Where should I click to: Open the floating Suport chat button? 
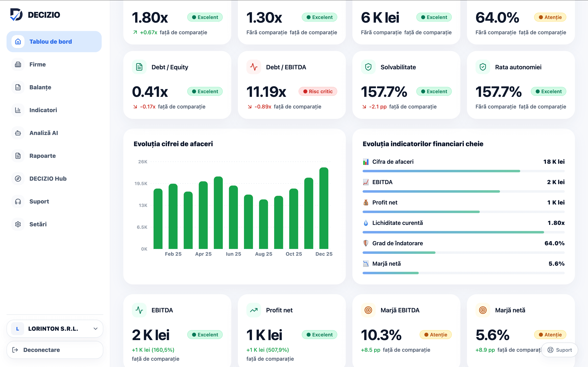coord(560,350)
